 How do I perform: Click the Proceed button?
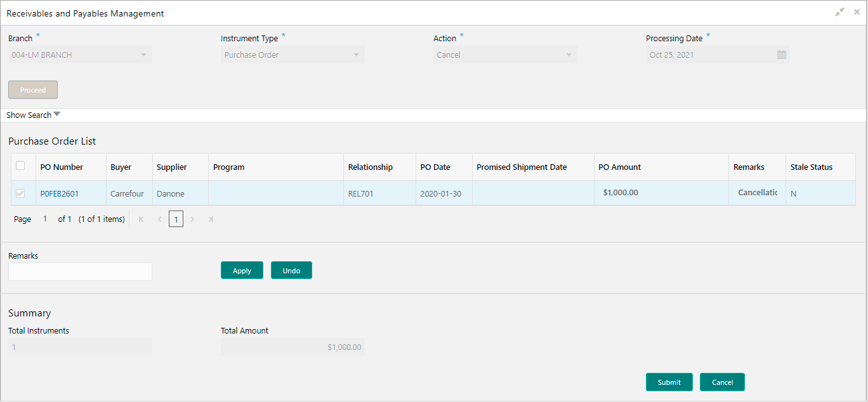[x=33, y=90]
